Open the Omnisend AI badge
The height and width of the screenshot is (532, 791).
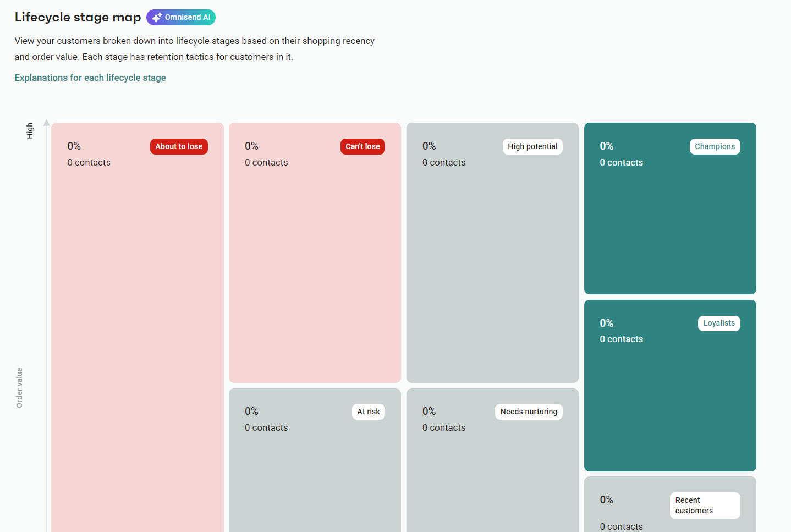pos(181,17)
